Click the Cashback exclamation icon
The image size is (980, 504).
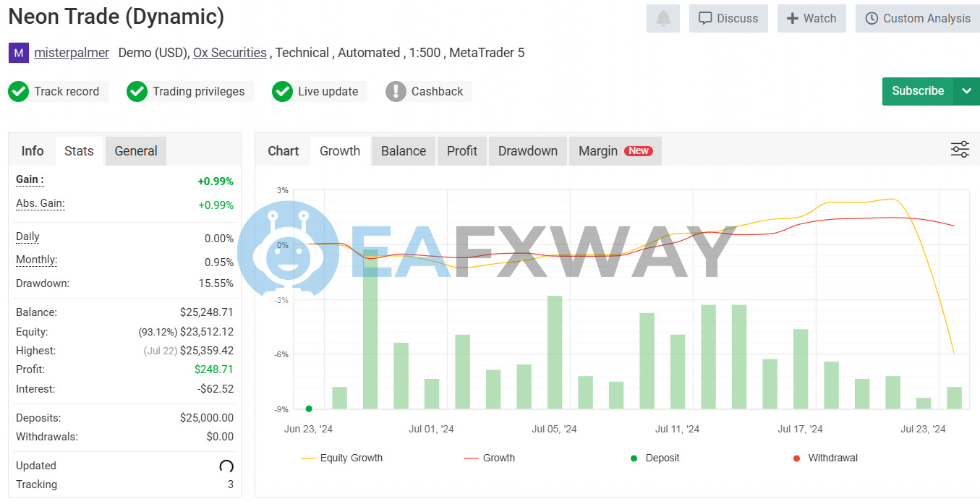[396, 92]
